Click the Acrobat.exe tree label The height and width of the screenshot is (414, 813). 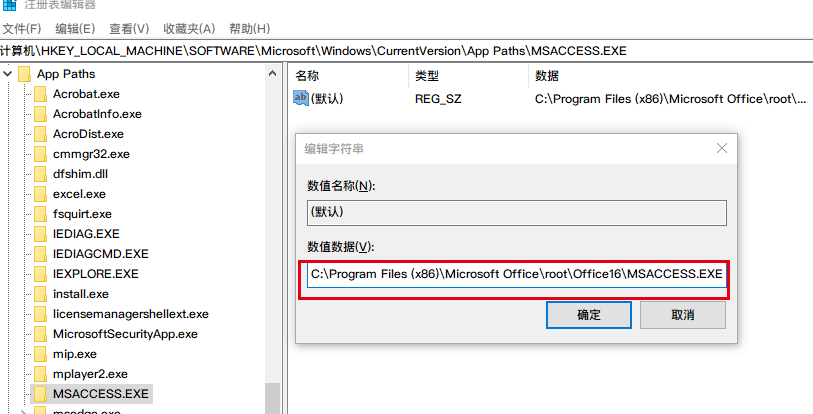tap(86, 94)
